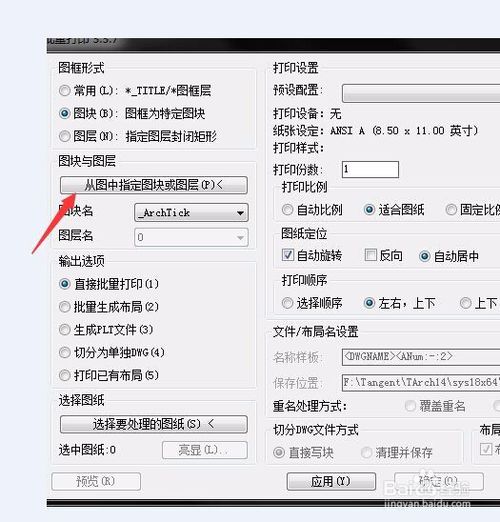Viewport: 500px width, 522px height.
Task: Click 从图中指定图块或图层 button
Action: (154, 185)
